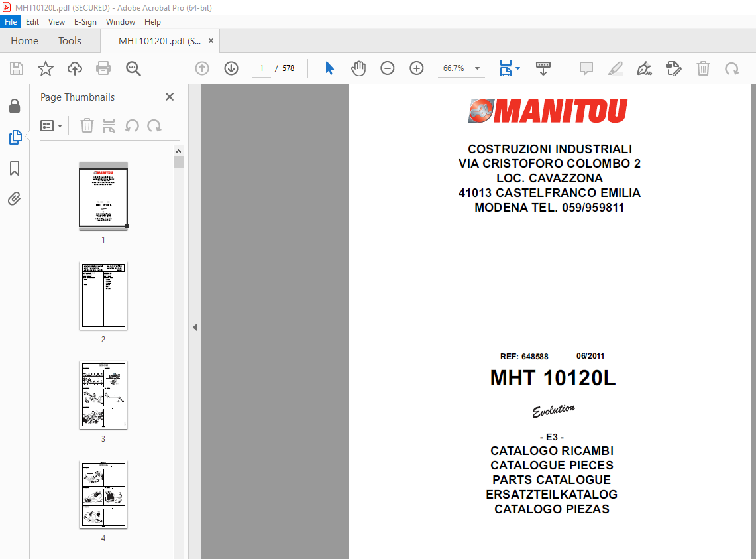This screenshot has height=559, width=756.
Task: Open thumbnails panel options menu
Action: coord(52,126)
